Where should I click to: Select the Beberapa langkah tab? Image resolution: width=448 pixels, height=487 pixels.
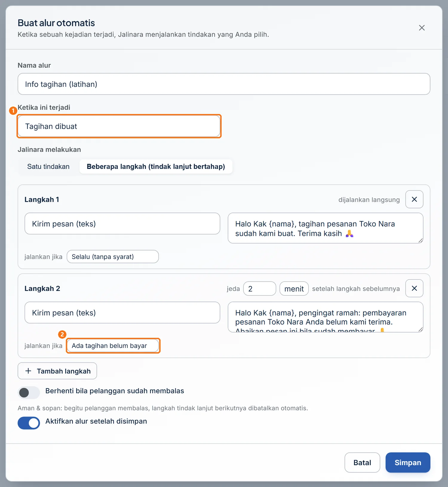(156, 167)
